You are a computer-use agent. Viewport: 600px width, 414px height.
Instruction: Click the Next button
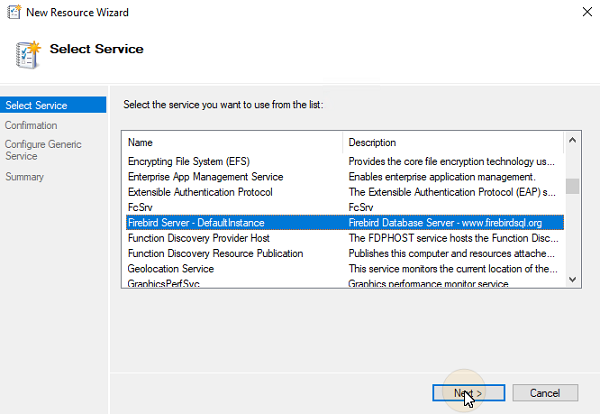coord(460,393)
